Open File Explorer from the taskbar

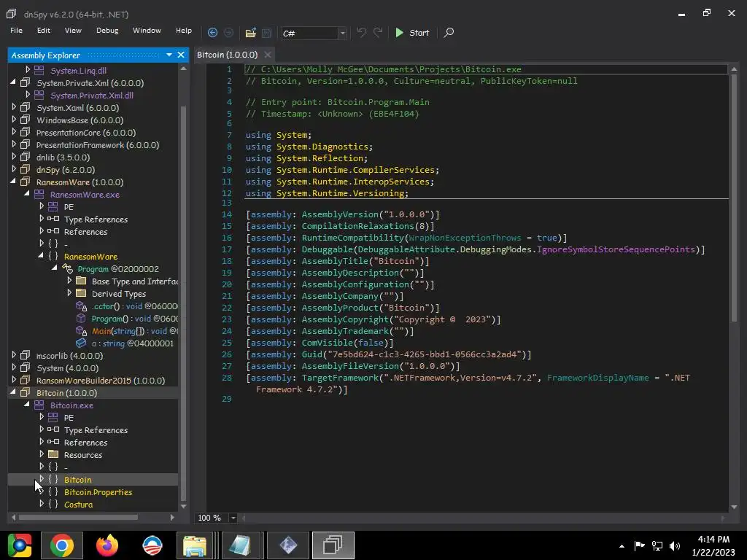point(195,545)
